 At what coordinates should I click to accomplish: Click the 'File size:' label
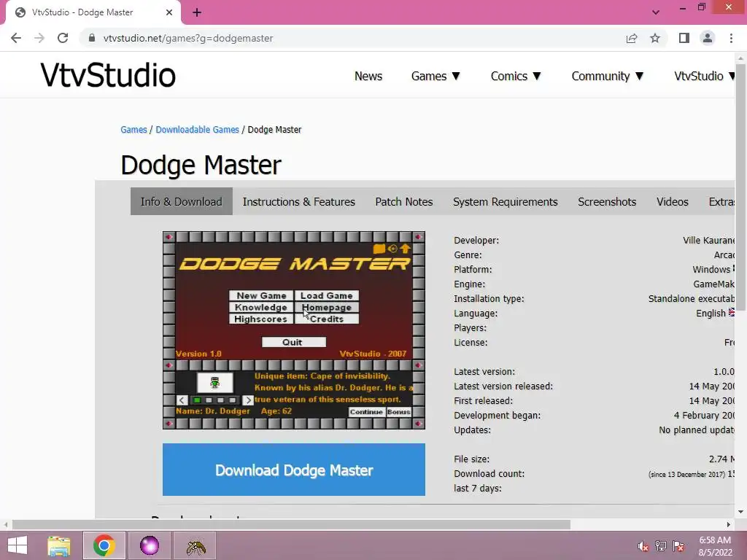[472, 459]
